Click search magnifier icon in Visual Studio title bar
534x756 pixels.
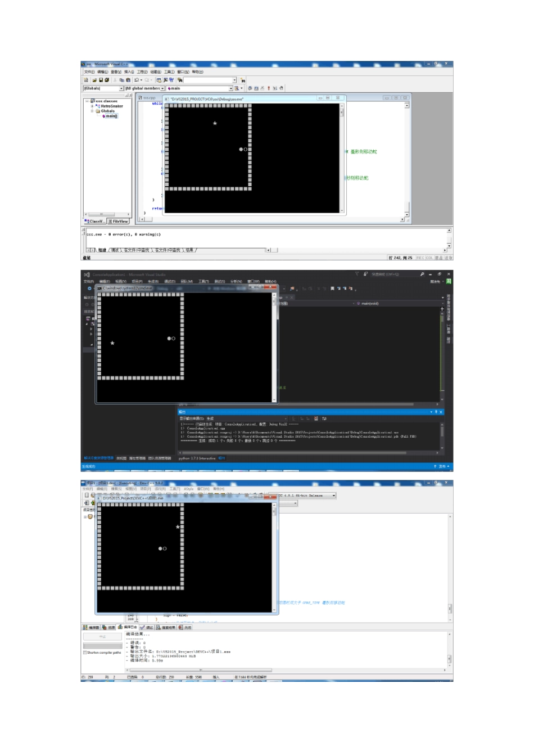point(422,274)
